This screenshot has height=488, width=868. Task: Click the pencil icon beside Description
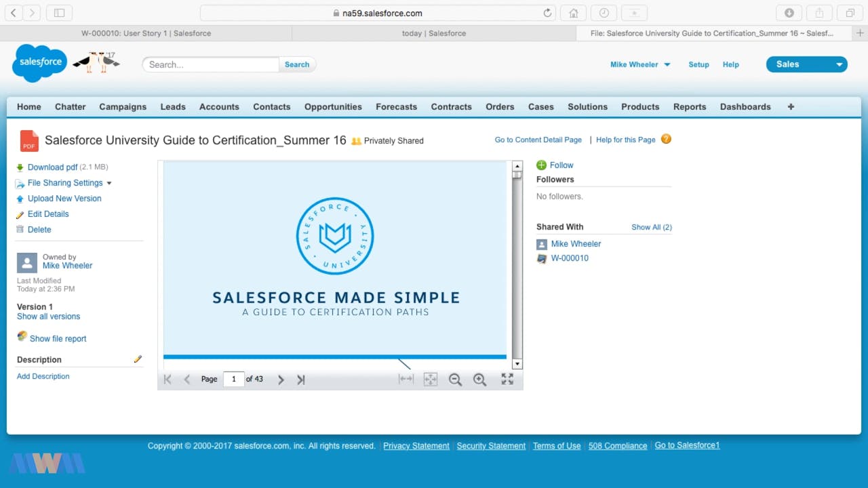tap(138, 359)
